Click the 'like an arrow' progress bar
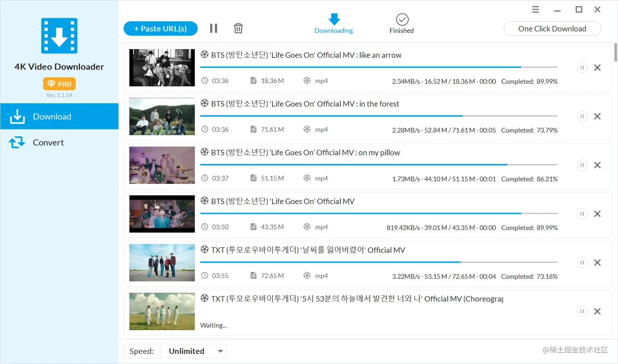The height and width of the screenshot is (364, 618). point(378,67)
